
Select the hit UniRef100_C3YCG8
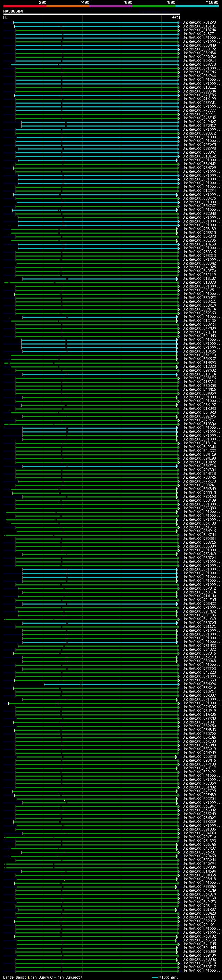click(x=199, y=898)
